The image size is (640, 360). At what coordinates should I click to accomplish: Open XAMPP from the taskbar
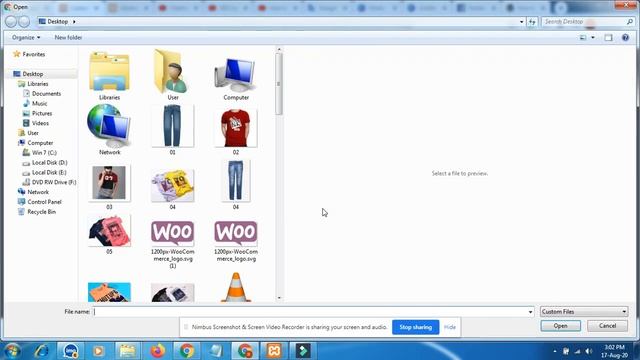(274, 351)
